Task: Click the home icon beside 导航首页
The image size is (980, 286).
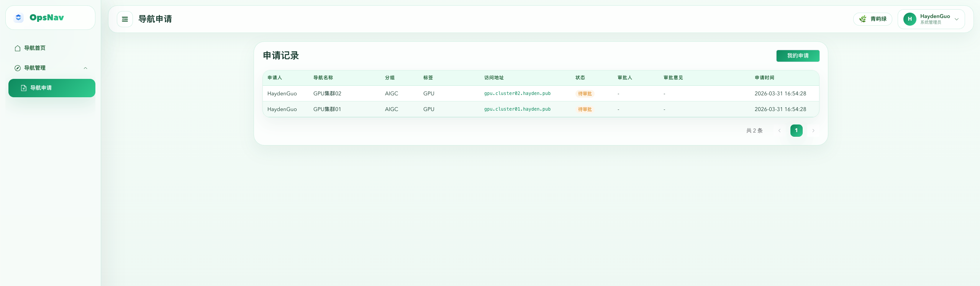Action: 18,48
